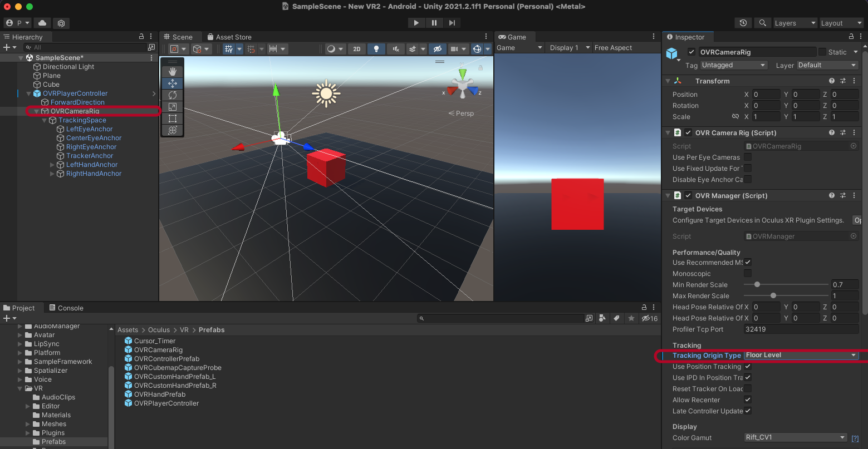This screenshot has height=449, width=868.
Task: Collapse the TrackingSpace tree node
Action: 44,120
